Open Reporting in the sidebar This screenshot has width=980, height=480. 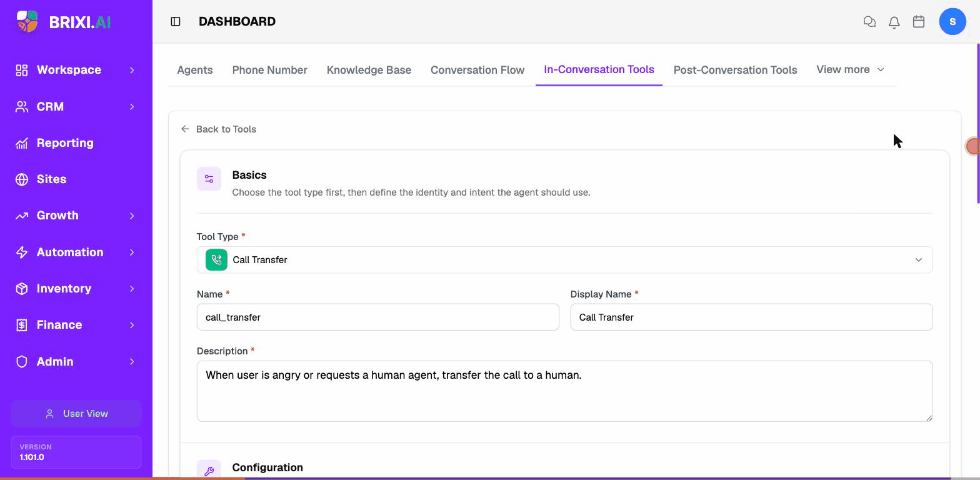point(65,143)
